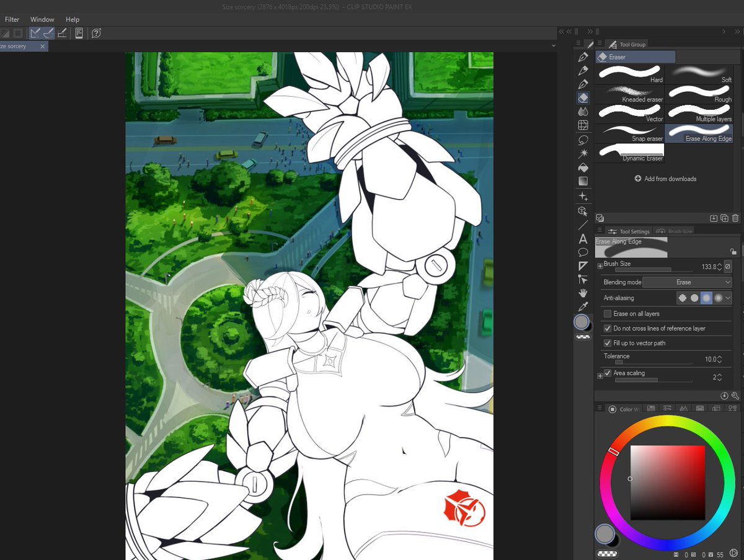Select the 3D mesh grid tool

pos(583,126)
